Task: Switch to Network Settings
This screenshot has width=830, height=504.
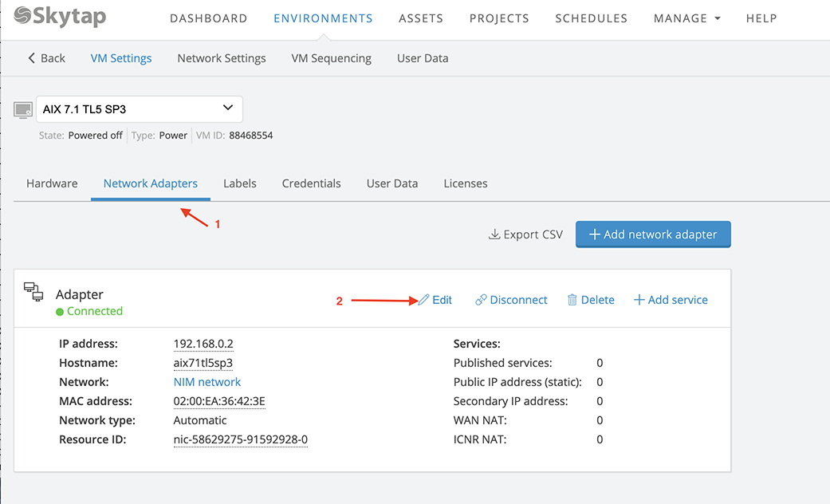Action: pos(222,58)
